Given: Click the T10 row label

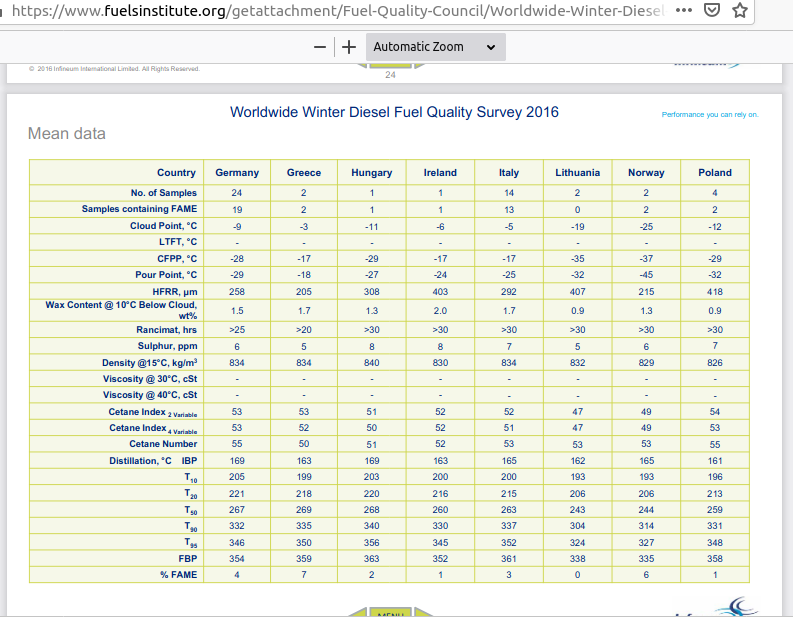Looking at the screenshot, I should point(191,477).
